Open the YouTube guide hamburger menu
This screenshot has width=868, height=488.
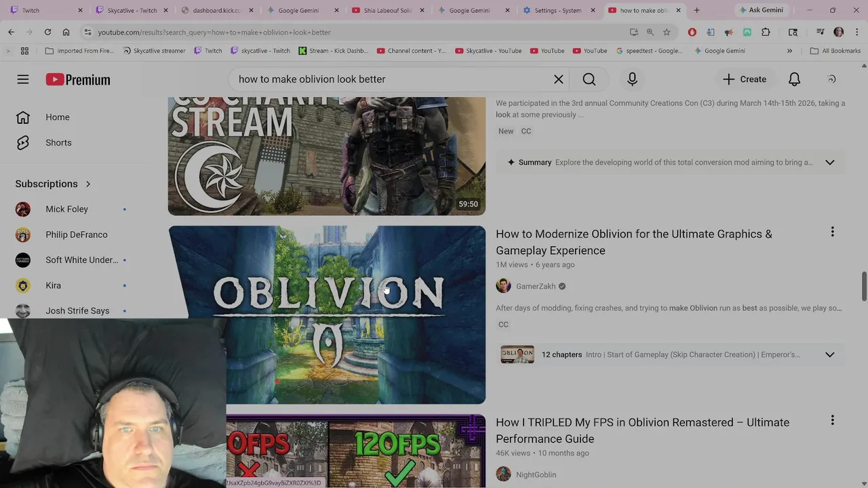click(23, 79)
